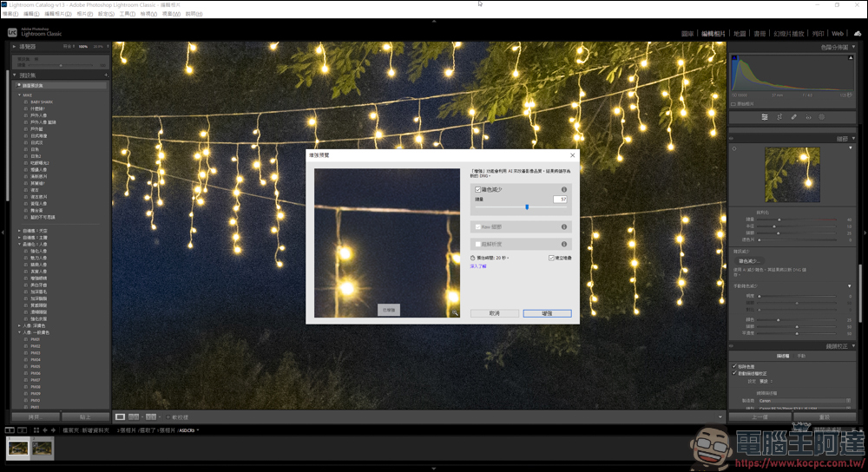Viewport: 868px width, 472px height.
Task: Adjust the sharpening 總量 slider
Action: coord(779,220)
